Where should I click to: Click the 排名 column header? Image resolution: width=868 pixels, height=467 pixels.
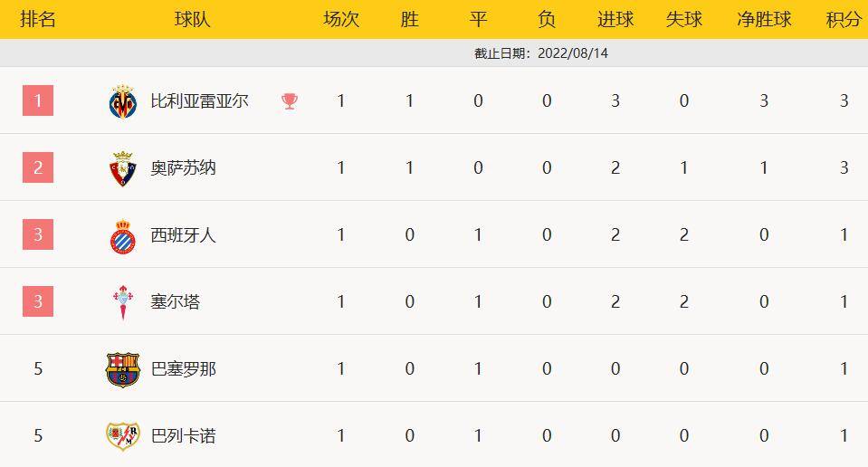pos(38,19)
